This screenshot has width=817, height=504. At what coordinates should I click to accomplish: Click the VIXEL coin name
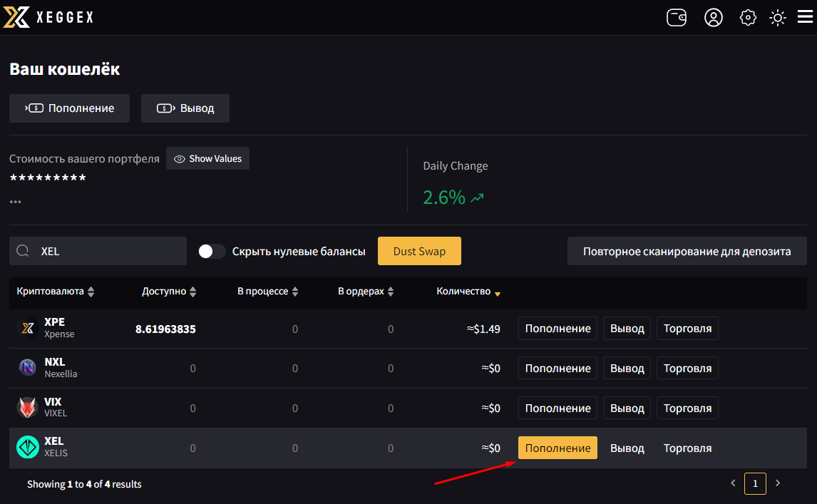click(56, 413)
